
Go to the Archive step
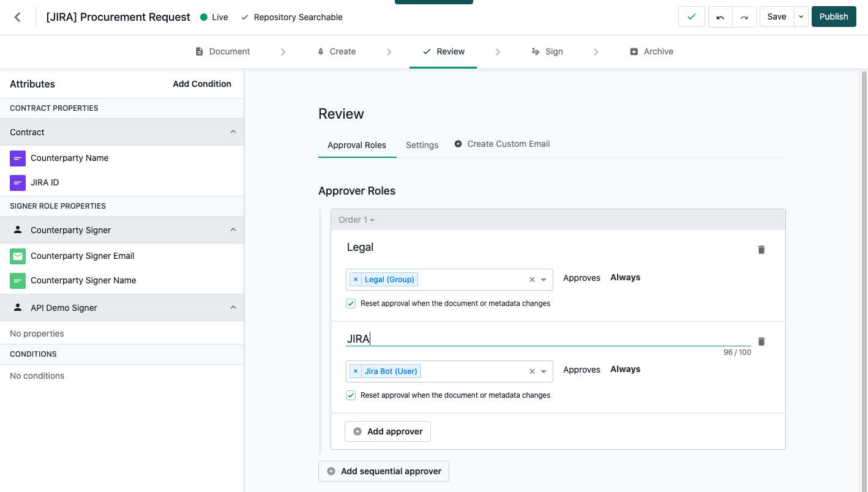tap(652, 51)
